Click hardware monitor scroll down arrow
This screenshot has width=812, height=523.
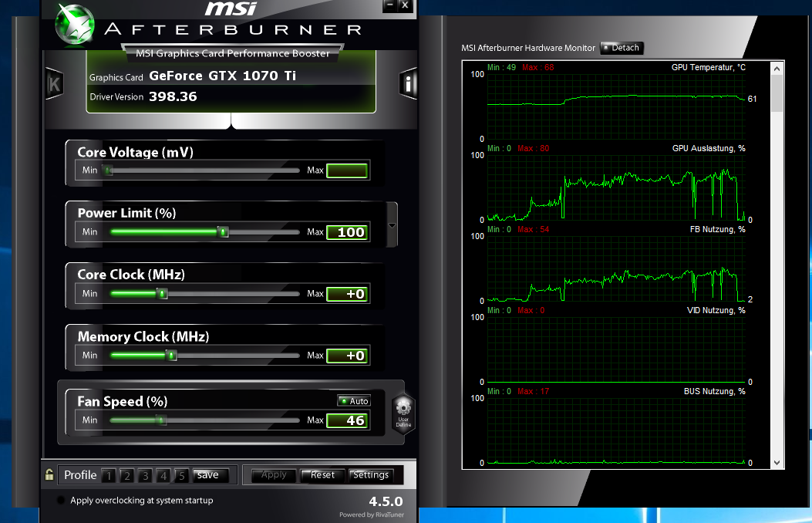(777, 462)
